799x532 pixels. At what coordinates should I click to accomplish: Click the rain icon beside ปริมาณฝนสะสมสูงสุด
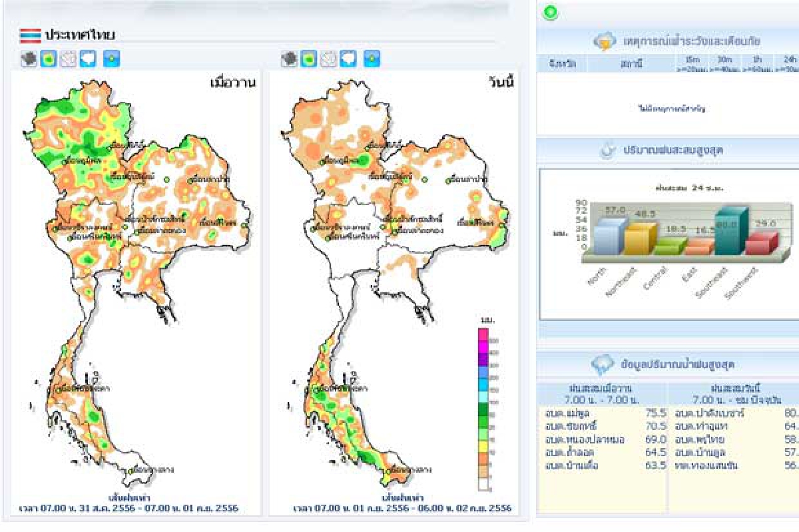point(607,150)
